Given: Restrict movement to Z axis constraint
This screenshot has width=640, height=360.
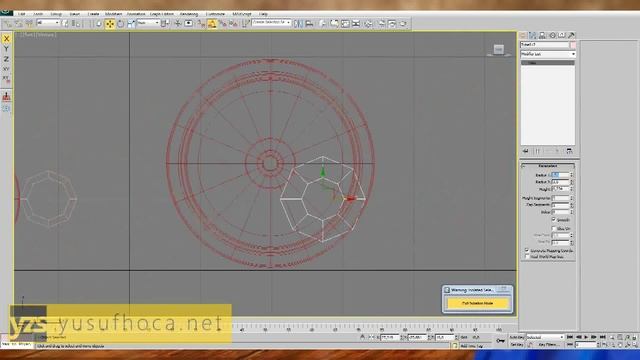Looking at the screenshot, I should click(x=6, y=59).
